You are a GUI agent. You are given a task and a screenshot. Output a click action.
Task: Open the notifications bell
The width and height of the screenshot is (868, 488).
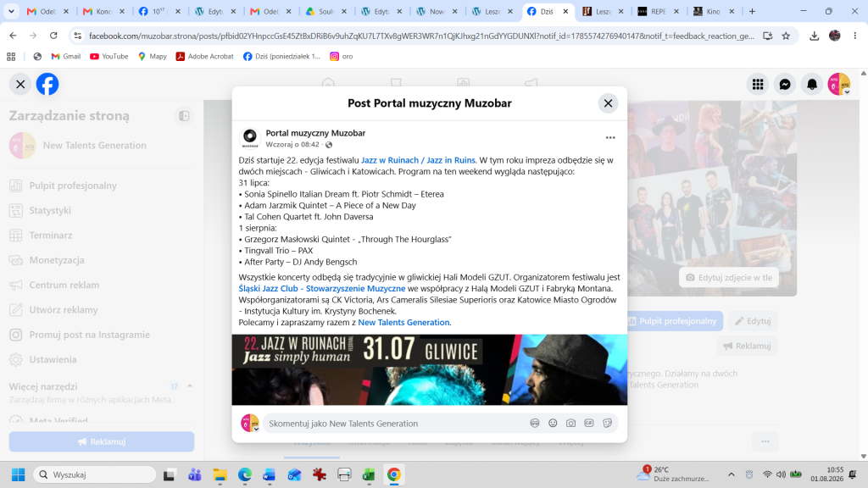812,84
